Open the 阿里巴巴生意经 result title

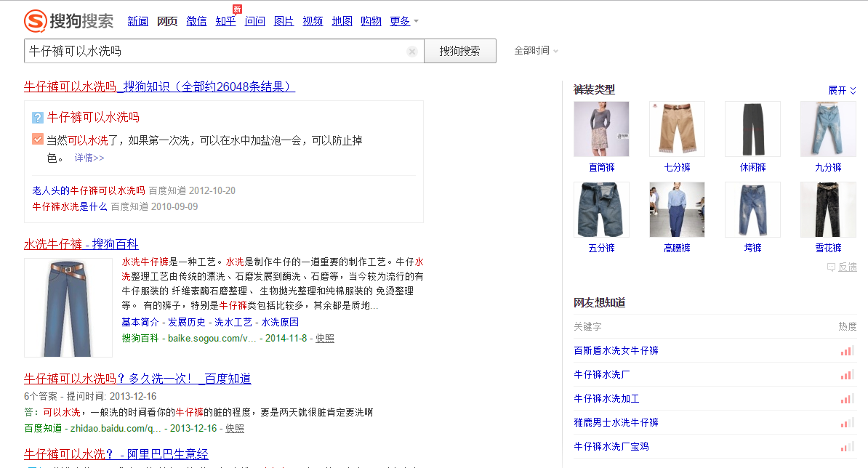(116, 455)
